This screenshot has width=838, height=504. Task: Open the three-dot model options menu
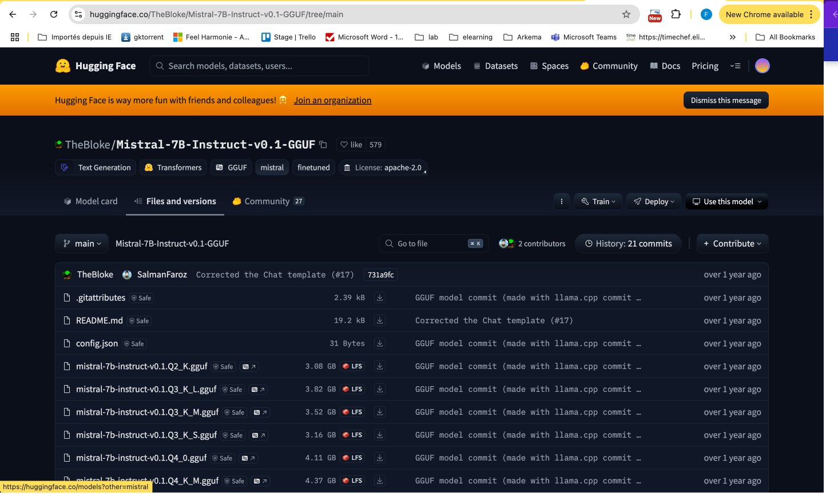[x=562, y=201]
